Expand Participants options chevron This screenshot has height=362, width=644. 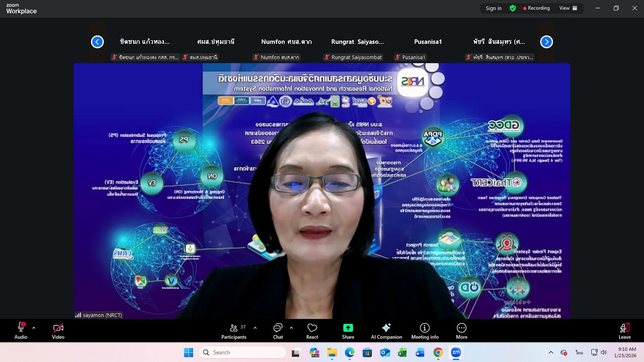tap(255, 328)
